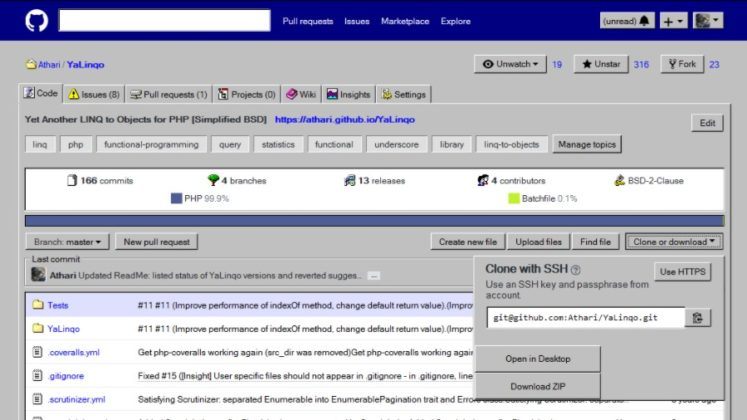Expand the truncated commit message ellipsis
This screenshot has width=747, height=420.
click(373, 274)
